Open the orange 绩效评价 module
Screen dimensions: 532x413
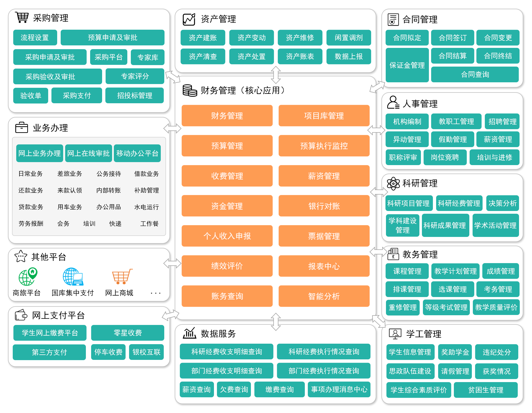(x=227, y=266)
